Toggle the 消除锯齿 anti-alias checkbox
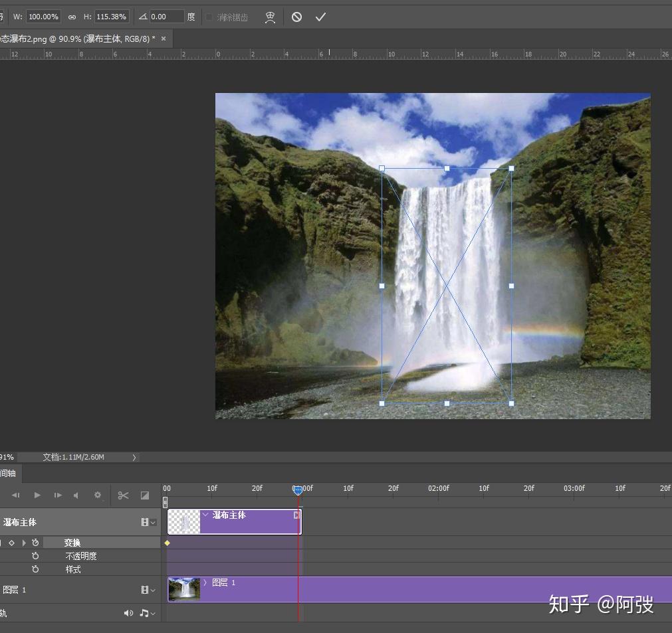 coord(209,17)
